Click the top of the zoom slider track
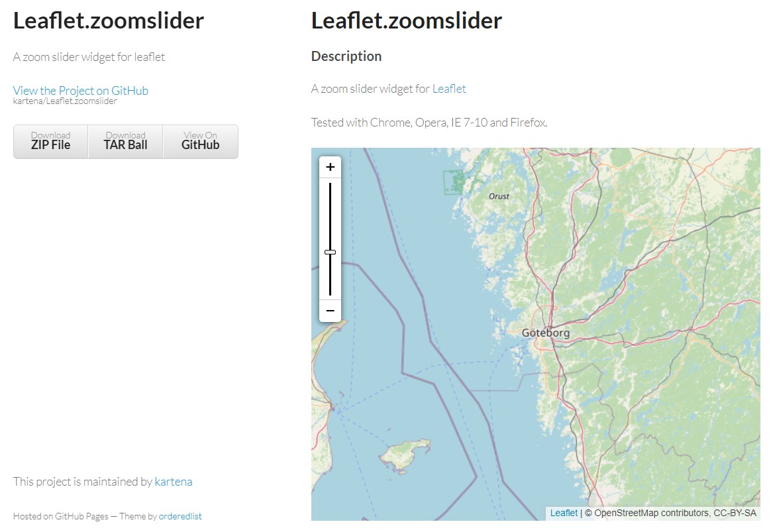This screenshot has width=773, height=532. tap(330, 189)
